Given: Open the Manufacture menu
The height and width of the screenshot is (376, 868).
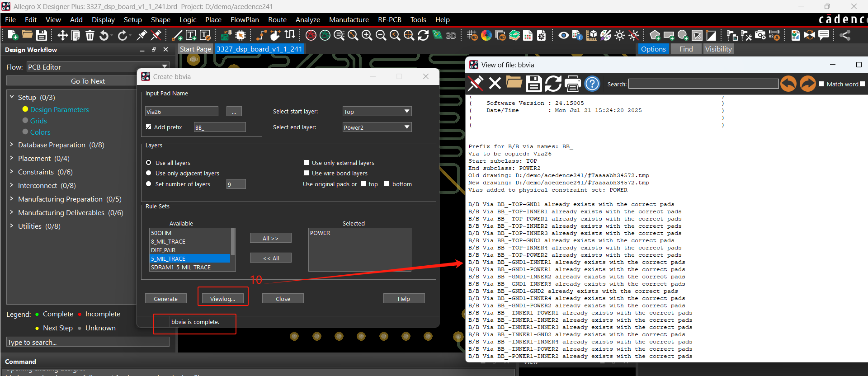Looking at the screenshot, I should (349, 20).
